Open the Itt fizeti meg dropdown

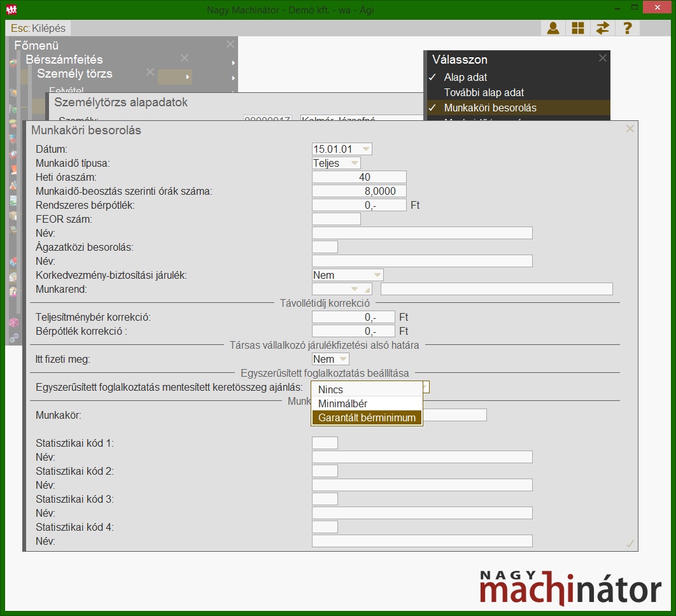(343, 359)
